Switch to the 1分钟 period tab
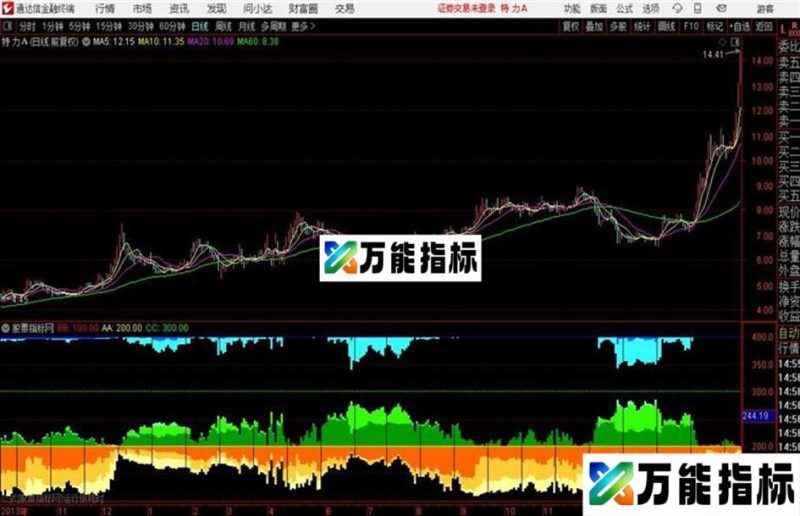The width and height of the screenshot is (800, 516). coord(53,27)
